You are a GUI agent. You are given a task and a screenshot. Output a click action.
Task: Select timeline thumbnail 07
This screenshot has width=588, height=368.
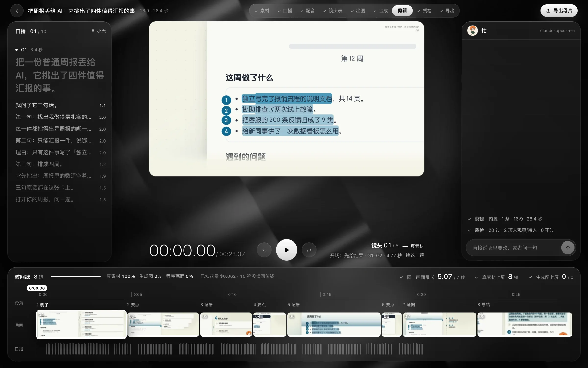[x=439, y=324]
